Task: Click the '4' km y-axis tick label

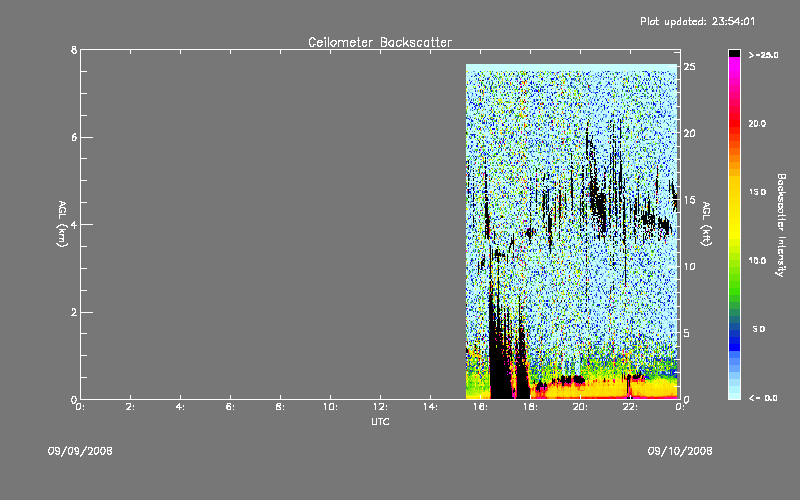Action: coord(74,224)
